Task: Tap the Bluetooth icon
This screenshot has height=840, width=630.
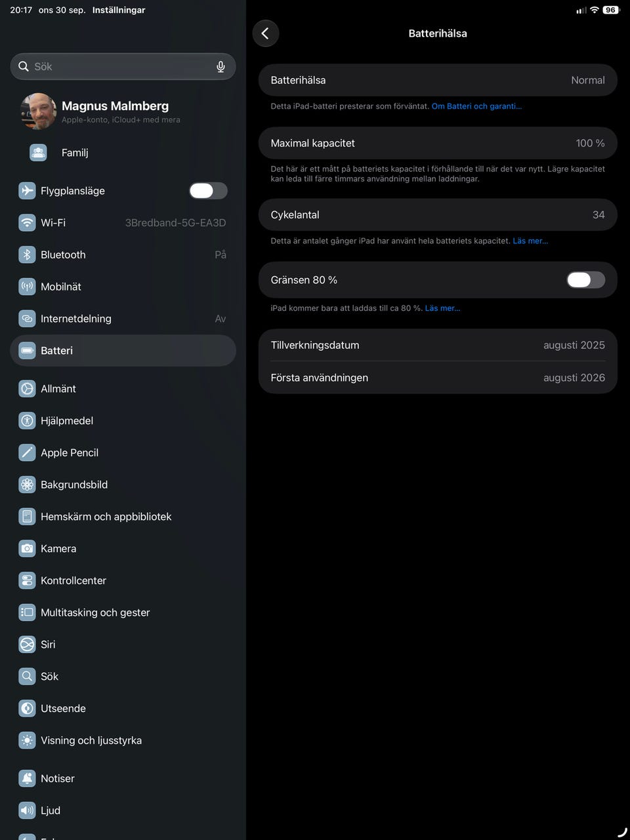Action: coord(27,254)
